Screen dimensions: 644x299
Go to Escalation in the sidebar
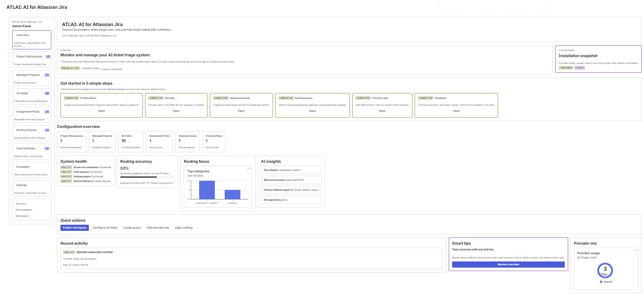pos(32,170)
